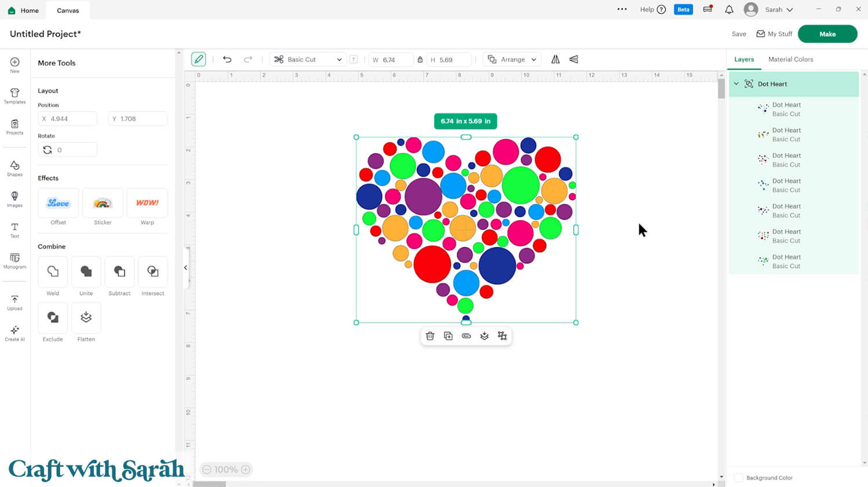The height and width of the screenshot is (487, 868).
Task: Select the Flatten tool icon
Action: [x=86, y=318]
